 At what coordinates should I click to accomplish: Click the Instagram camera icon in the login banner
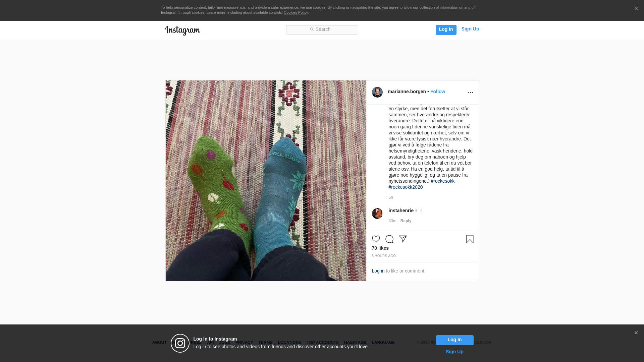coord(180,343)
